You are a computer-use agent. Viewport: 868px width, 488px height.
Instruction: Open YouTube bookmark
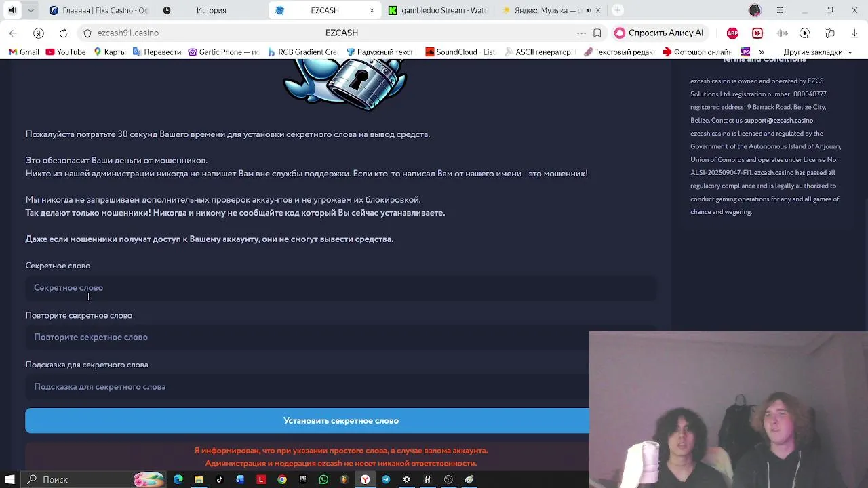(x=66, y=52)
